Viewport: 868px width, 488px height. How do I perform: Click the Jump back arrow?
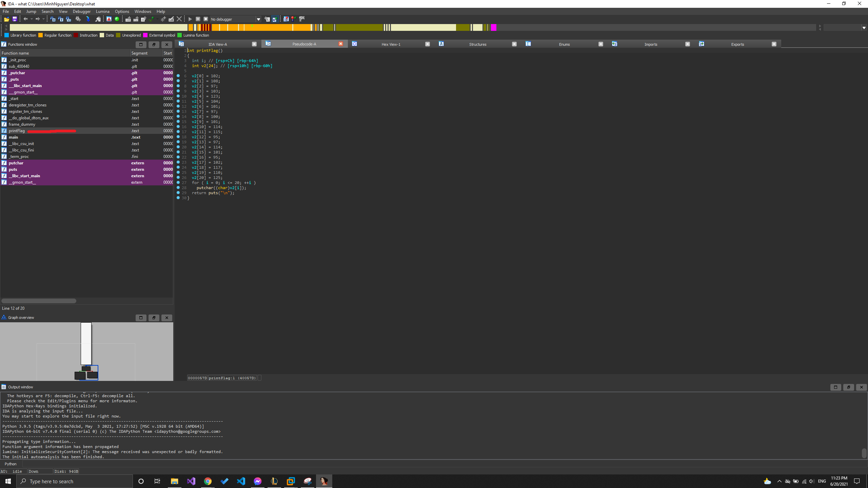(x=25, y=19)
